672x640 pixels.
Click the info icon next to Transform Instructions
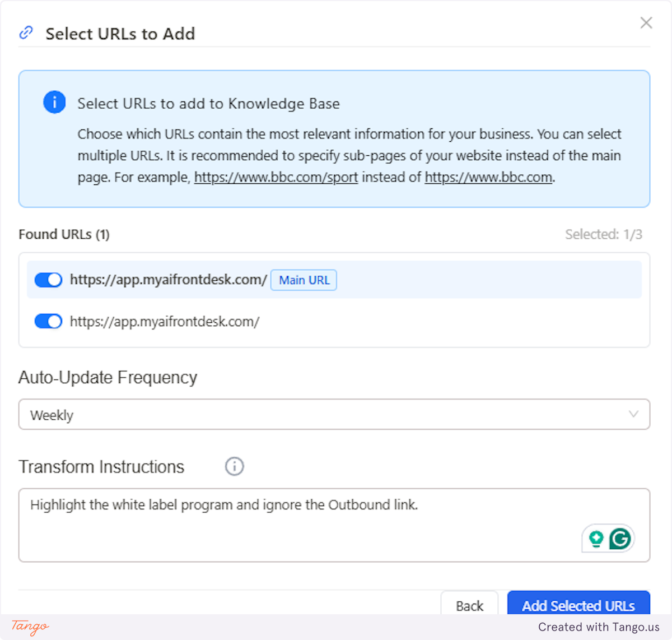click(234, 466)
